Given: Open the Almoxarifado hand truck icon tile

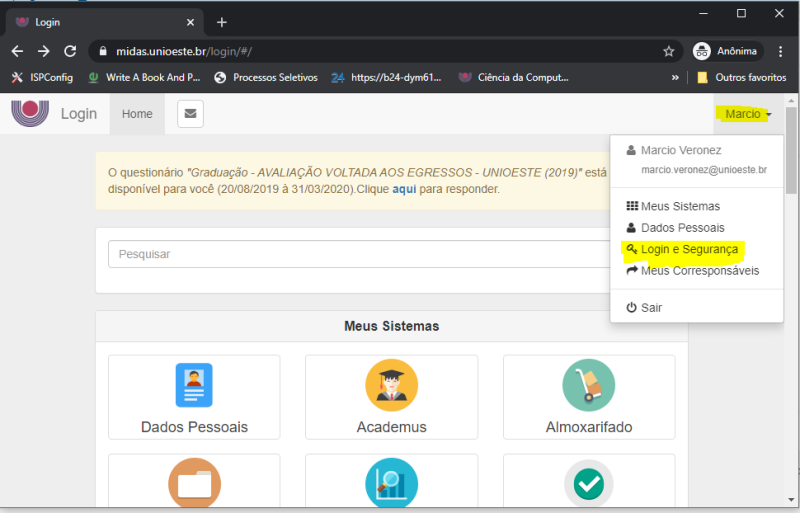Looking at the screenshot, I should [589, 385].
